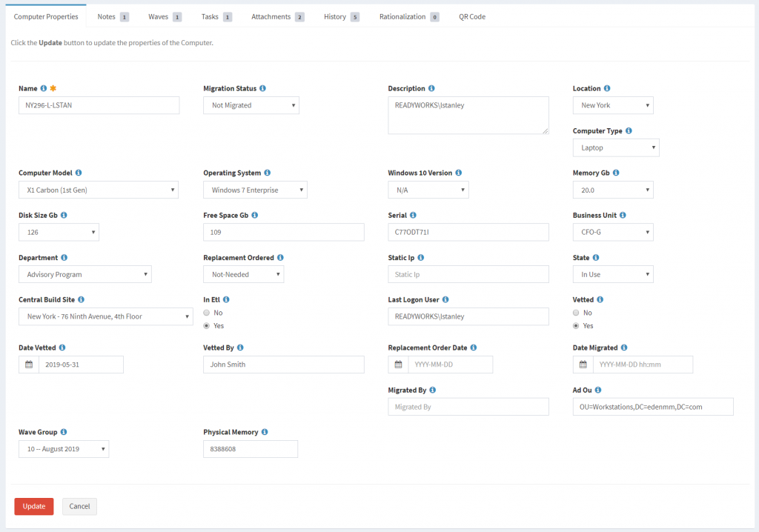Viewport: 759px width, 532px height.
Task: Select the No radio button under Vetted
Action: 576,313
